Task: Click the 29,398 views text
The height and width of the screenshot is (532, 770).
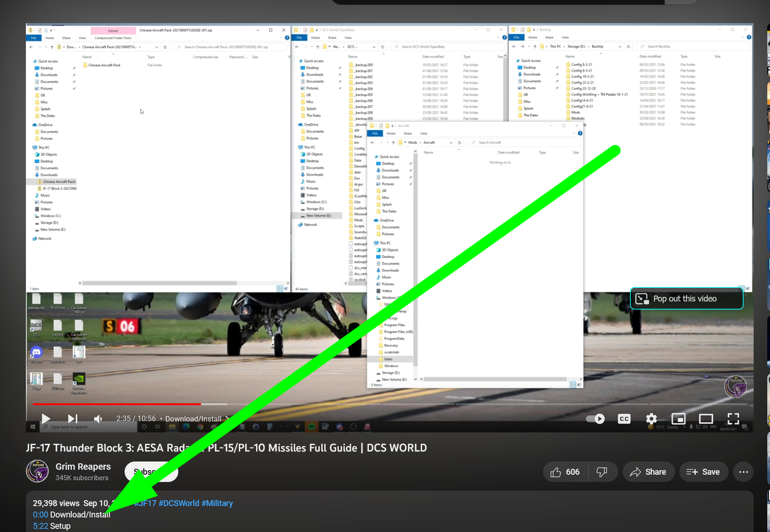Action: click(56, 503)
